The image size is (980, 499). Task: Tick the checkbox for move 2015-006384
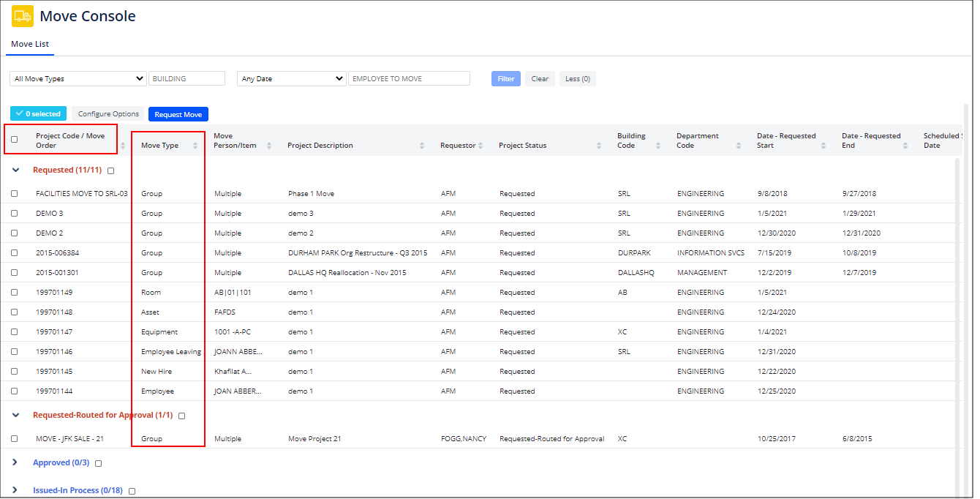[x=14, y=253]
